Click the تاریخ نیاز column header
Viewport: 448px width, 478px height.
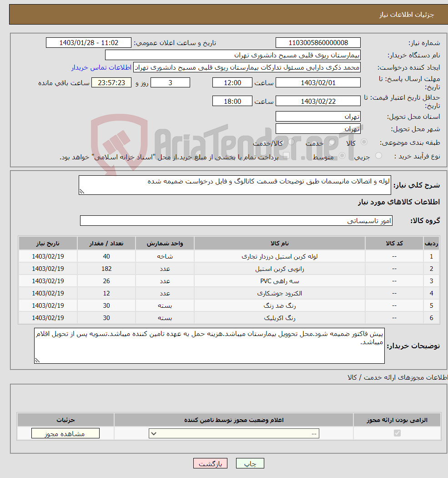pos(48,243)
